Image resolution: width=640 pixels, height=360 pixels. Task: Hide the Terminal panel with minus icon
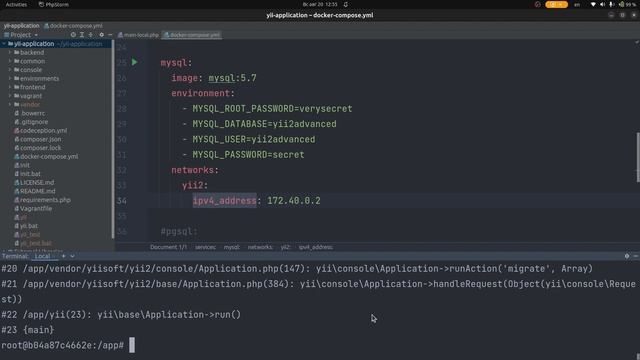[636, 256]
